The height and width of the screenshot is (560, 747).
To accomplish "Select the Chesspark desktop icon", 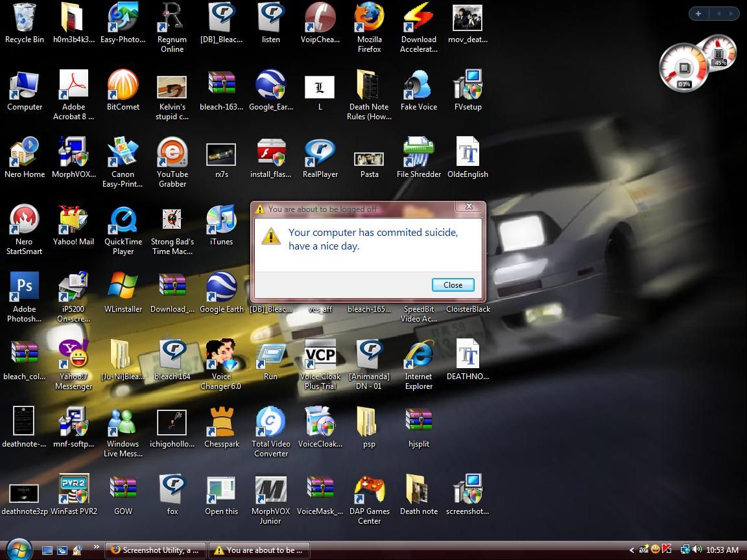I will click(x=222, y=428).
